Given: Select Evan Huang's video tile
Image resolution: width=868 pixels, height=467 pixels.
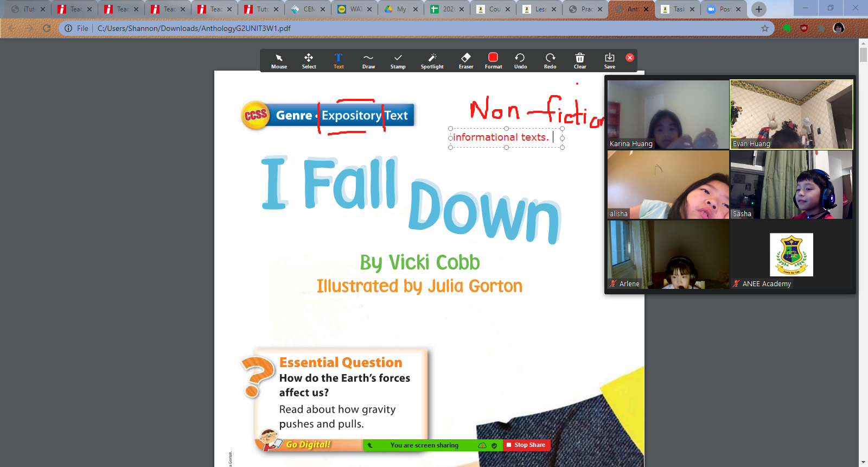Looking at the screenshot, I should click(792, 115).
